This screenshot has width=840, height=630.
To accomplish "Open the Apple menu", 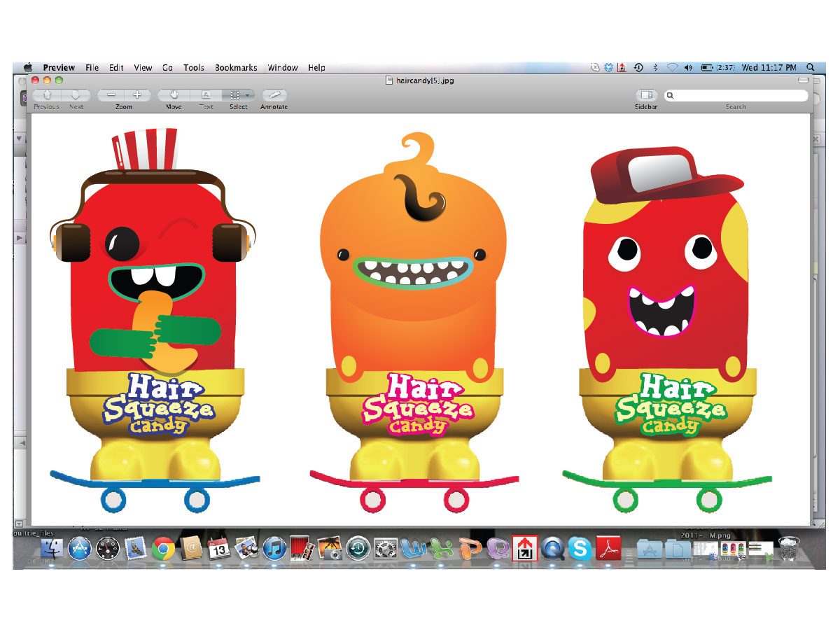I will click(x=29, y=68).
